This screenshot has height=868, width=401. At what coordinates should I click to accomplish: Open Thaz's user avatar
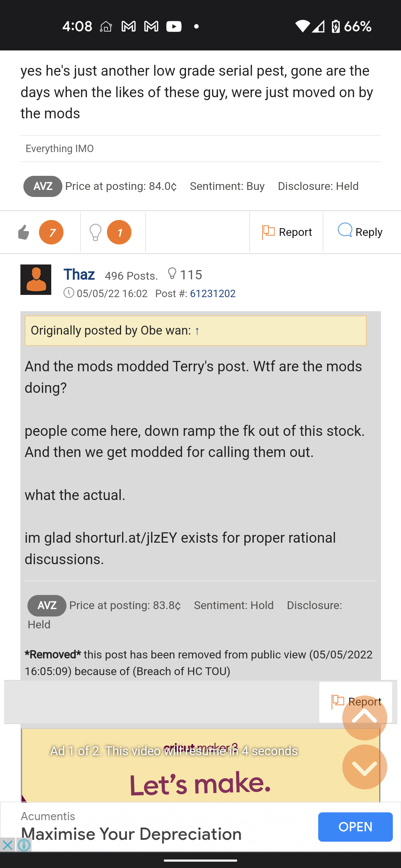[x=36, y=280]
